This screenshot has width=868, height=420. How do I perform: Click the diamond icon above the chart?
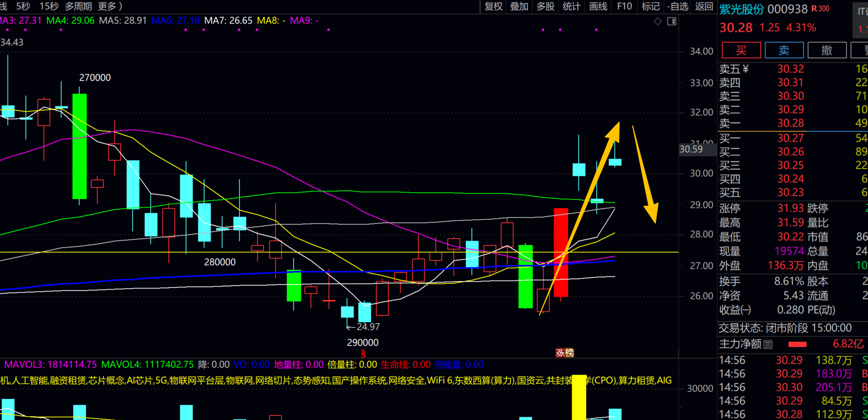(x=658, y=21)
